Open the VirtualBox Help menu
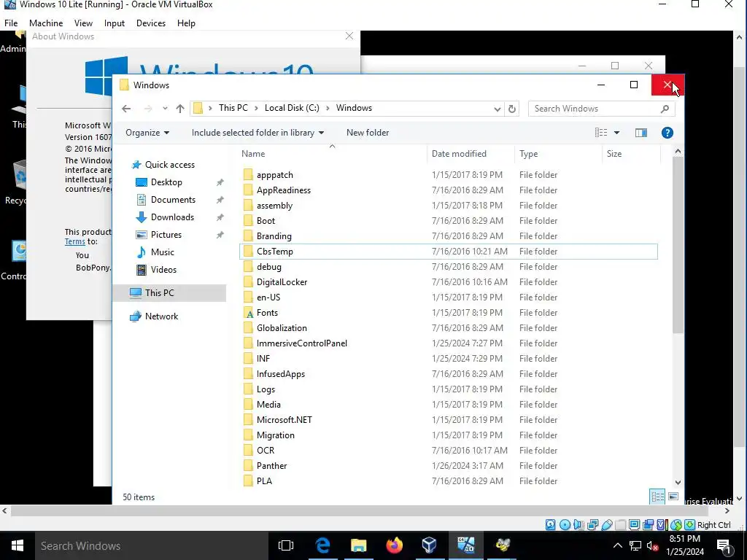This screenshot has height=560, width=747. pos(186,23)
